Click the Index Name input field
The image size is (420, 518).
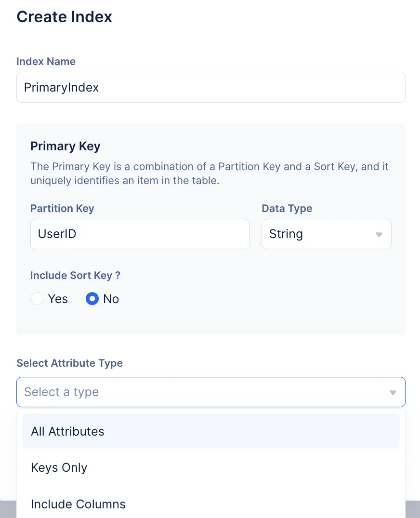click(210, 87)
